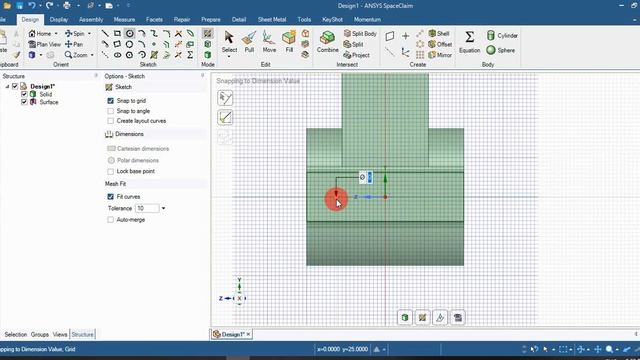Open the Tolerance value dropdown
The height and width of the screenshot is (360, 640).
[x=163, y=208]
